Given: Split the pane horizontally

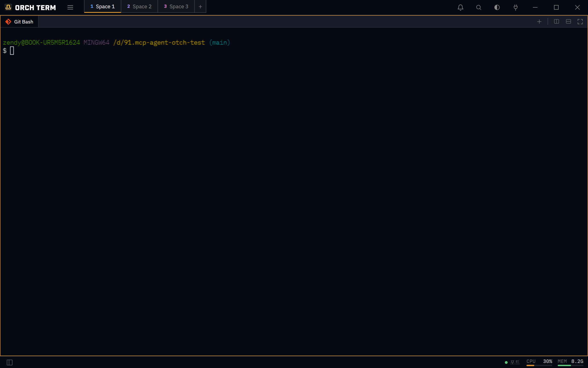Looking at the screenshot, I should click(568, 22).
